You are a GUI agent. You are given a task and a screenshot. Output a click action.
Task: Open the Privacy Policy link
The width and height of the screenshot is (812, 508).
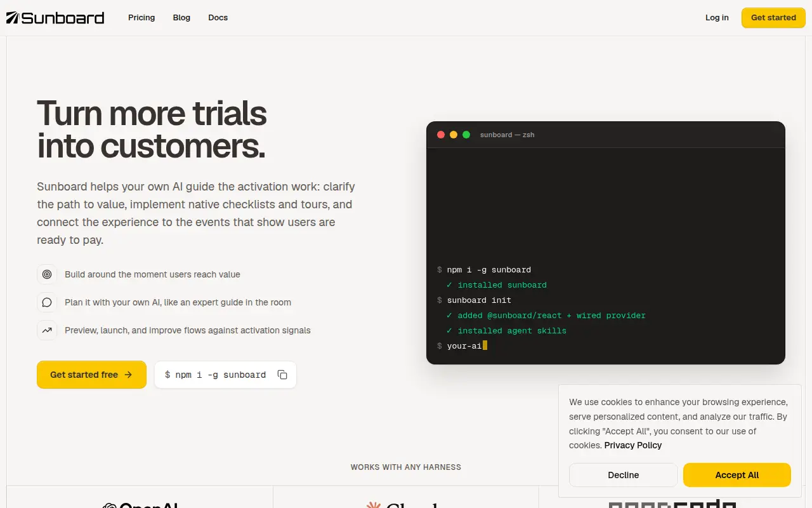(633, 445)
